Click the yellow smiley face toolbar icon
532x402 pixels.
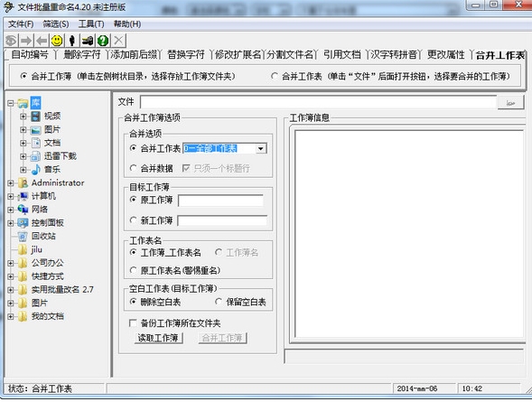(x=57, y=41)
